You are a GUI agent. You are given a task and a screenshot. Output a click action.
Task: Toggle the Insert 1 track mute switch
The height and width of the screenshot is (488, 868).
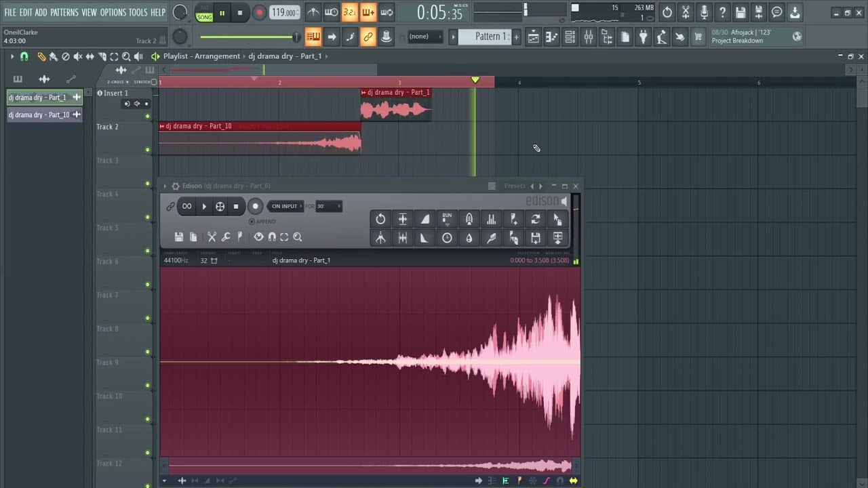148,116
